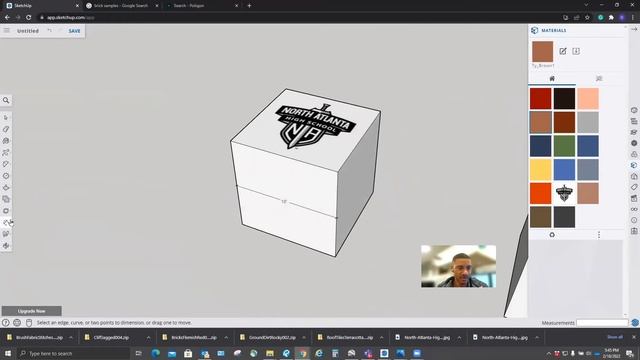Click the Untitled model name

coord(28,31)
